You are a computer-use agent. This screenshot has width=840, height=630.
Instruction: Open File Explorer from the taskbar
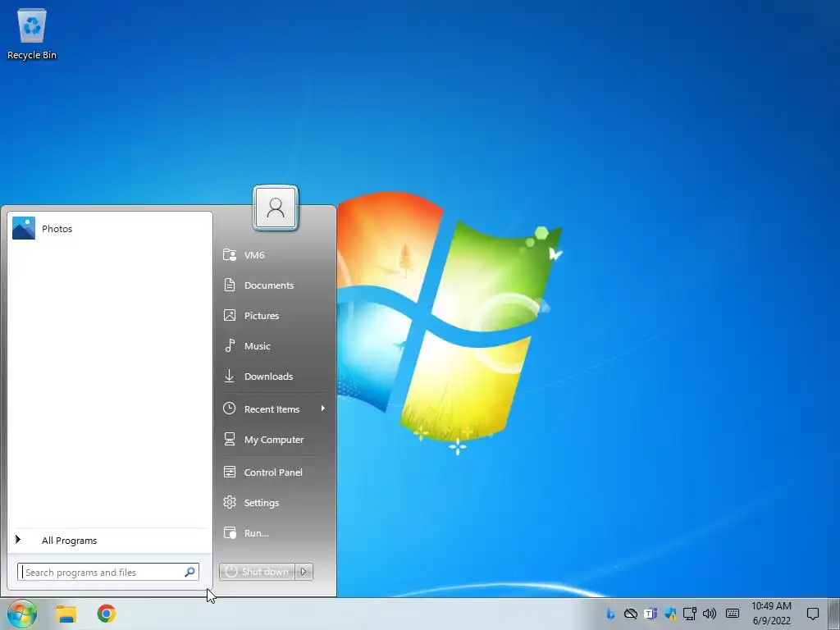point(66,614)
